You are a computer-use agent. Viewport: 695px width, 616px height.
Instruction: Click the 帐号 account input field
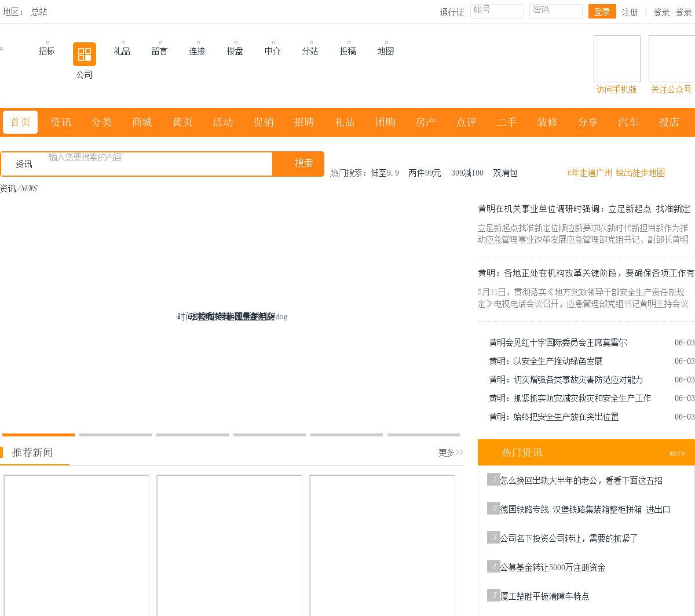point(496,11)
